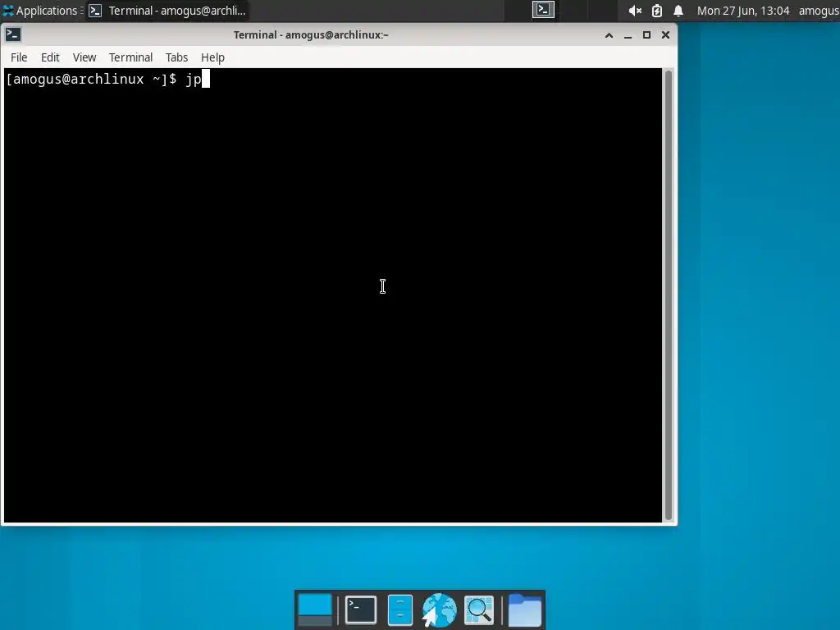Open Application Finder magnifier in the dock
840x630 pixels.
479,609
